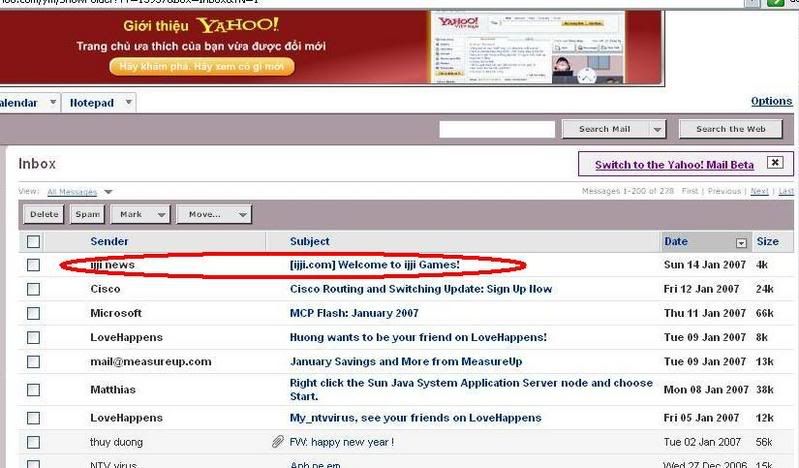Check the Huong wants to be your friend message checkbox
This screenshot has height=468, width=799.
click(33, 337)
